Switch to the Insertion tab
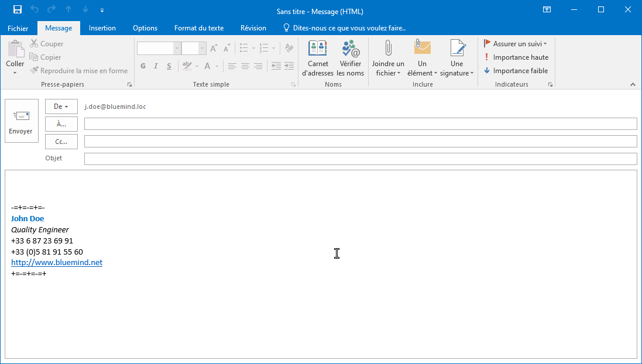 [x=102, y=28]
